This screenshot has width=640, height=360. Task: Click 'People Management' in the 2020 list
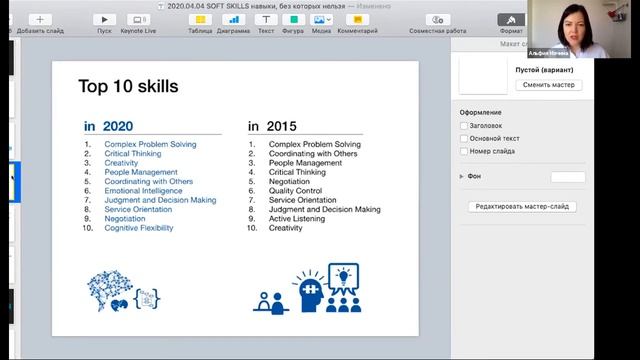click(141, 172)
